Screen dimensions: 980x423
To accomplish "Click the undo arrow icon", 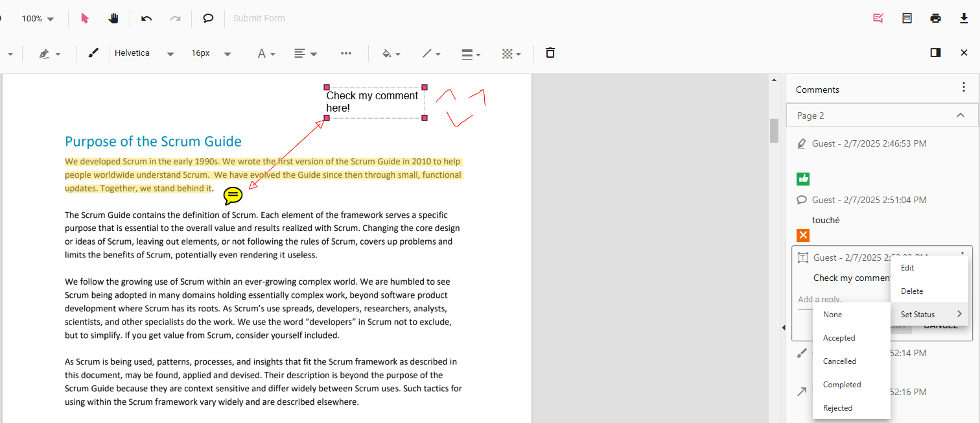I will (x=146, y=18).
